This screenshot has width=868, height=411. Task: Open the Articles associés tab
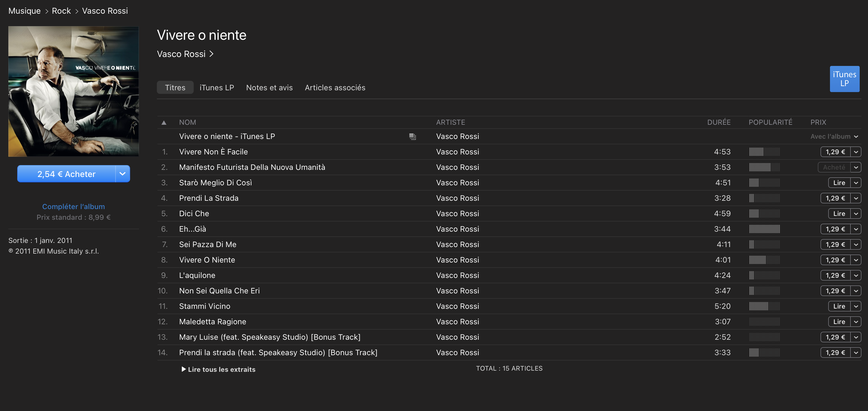click(335, 88)
